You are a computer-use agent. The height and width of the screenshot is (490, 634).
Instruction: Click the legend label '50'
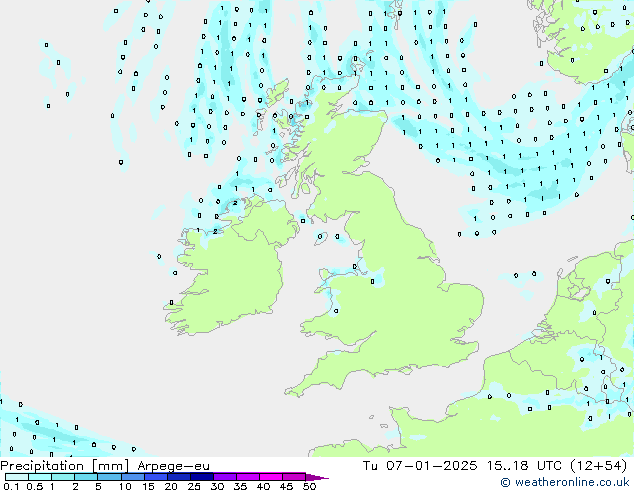pos(309,486)
